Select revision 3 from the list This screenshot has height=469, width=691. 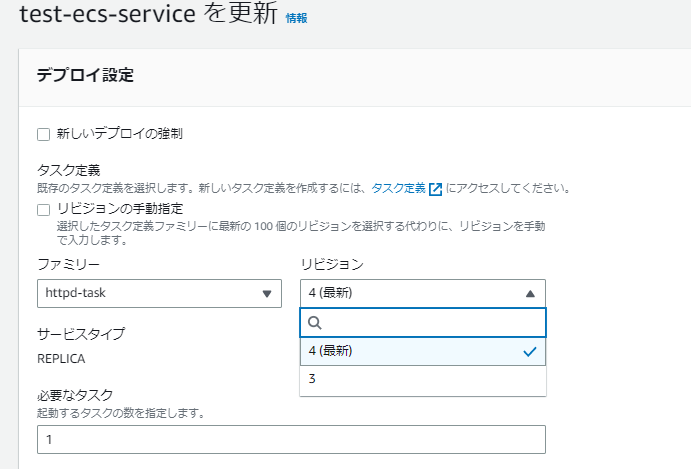(x=423, y=379)
